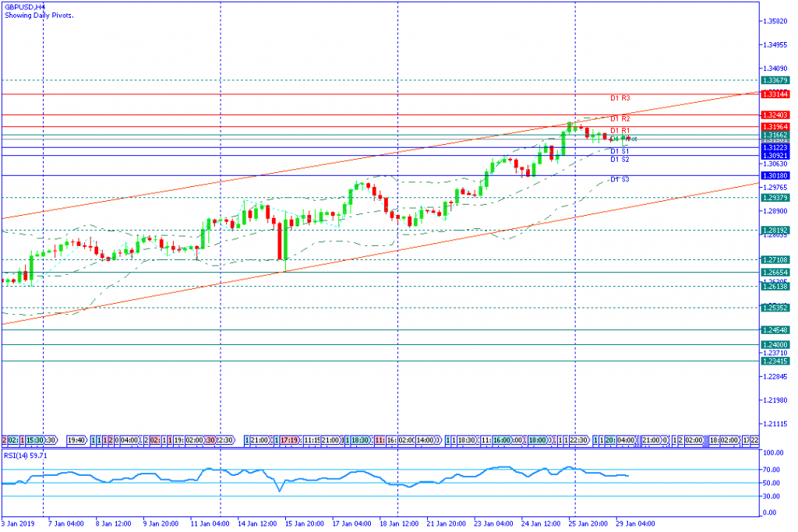This screenshot has width=798, height=532.
Task: Click the 22:30 event marker
Action: pyautogui.click(x=579, y=440)
